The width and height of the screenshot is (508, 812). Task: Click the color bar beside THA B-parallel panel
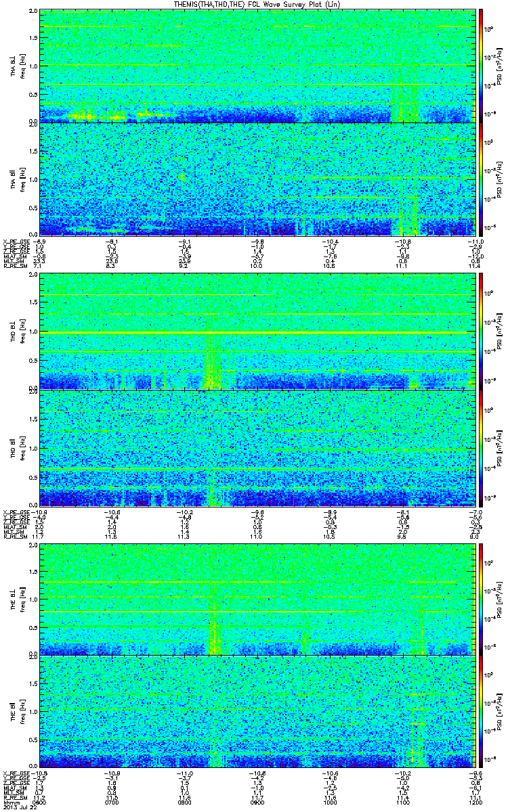click(x=482, y=179)
